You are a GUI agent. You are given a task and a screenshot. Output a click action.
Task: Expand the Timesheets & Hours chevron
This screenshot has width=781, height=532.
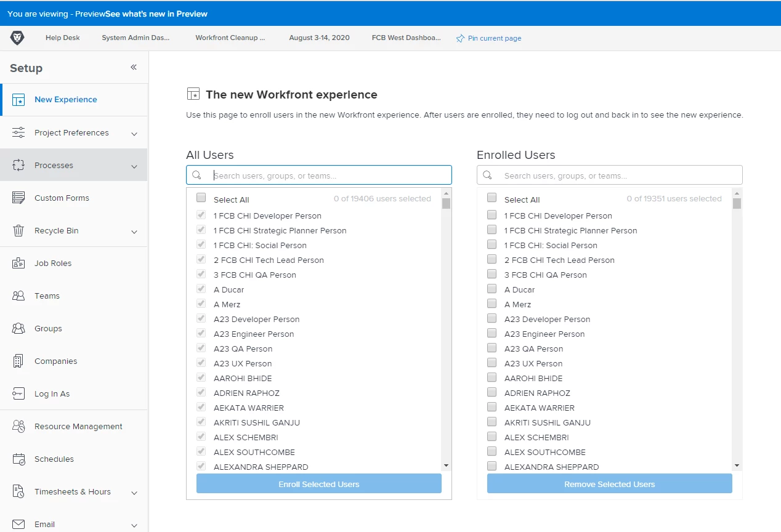[134, 493]
